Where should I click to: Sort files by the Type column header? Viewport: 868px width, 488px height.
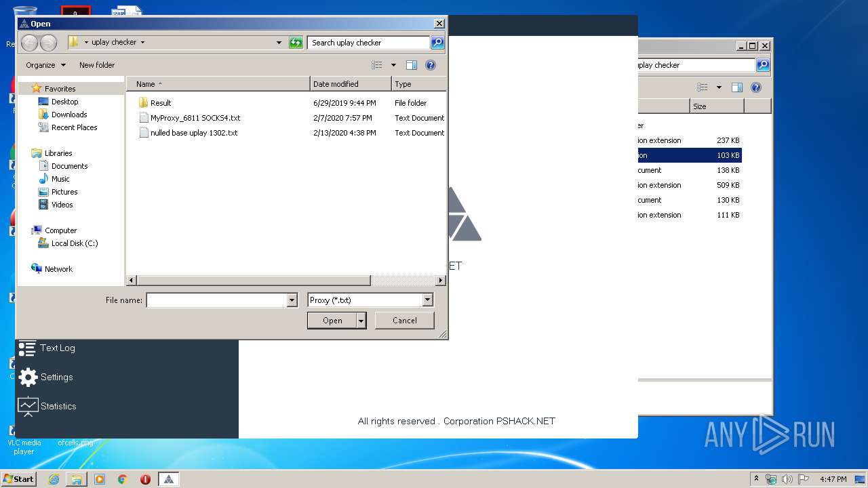pos(418,84)
